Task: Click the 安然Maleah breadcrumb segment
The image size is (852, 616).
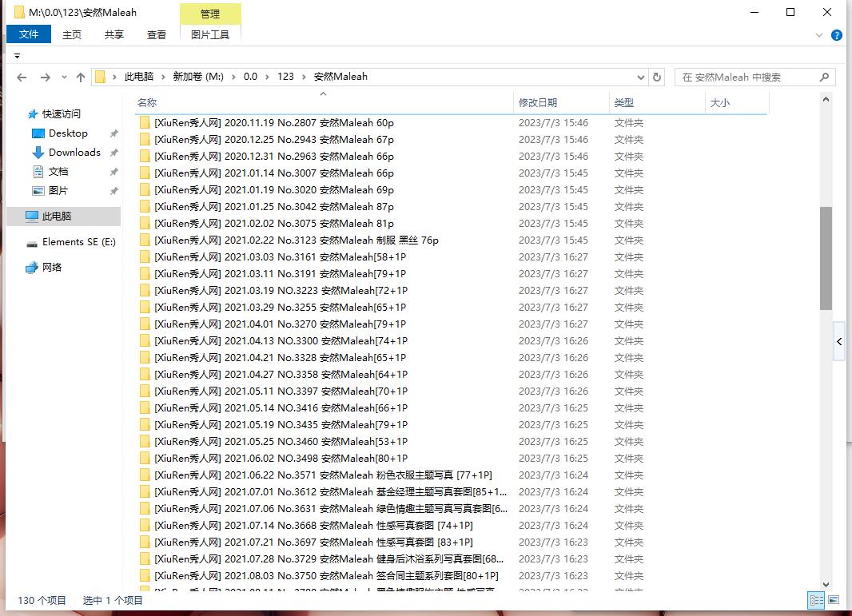Action: pyautogui.click(x=340, y=77)
